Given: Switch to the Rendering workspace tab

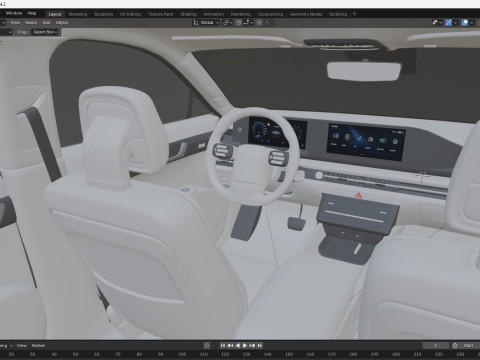Looking at the screenshot, I should pyautogui.click(x=241, y=14).
